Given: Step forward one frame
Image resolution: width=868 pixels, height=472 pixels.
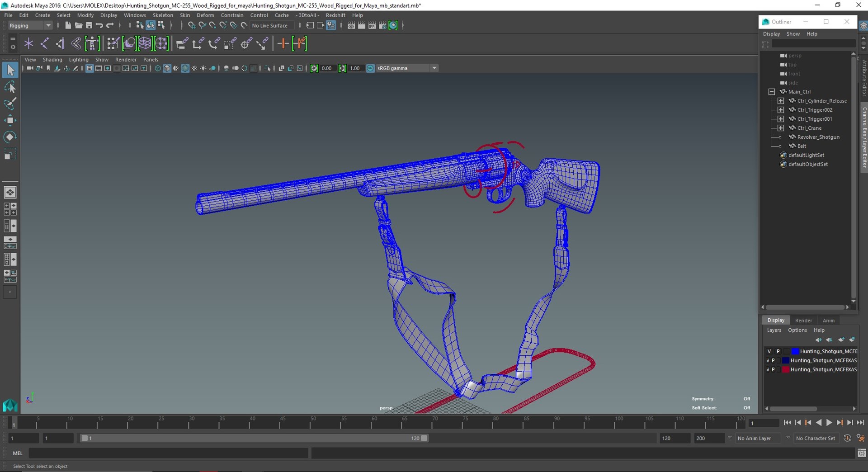Looking at the screenshot, I should [850, 423].
